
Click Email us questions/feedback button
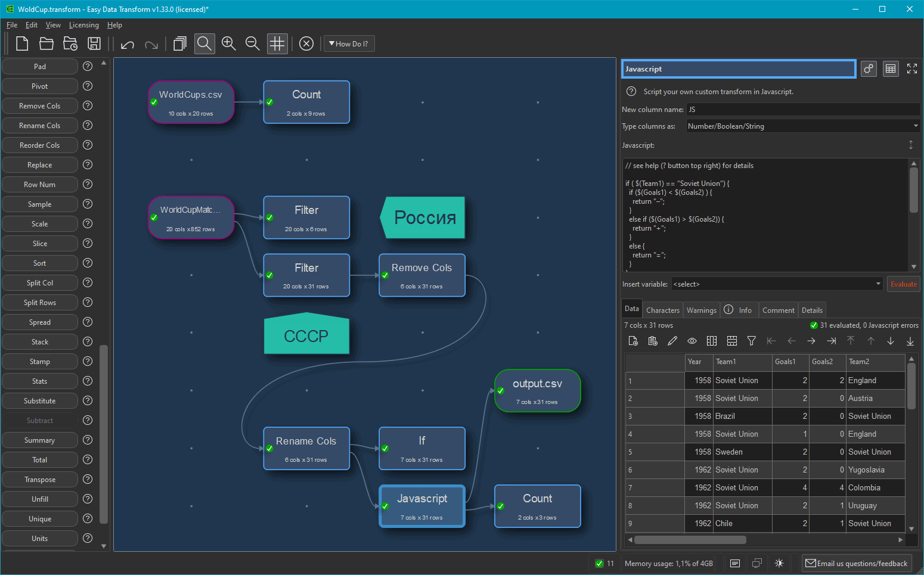coord(856,563)
